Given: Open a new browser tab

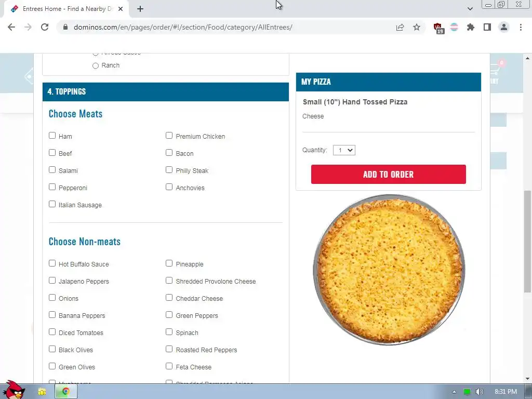Looking at the screenshot, I should coord(140,9).
